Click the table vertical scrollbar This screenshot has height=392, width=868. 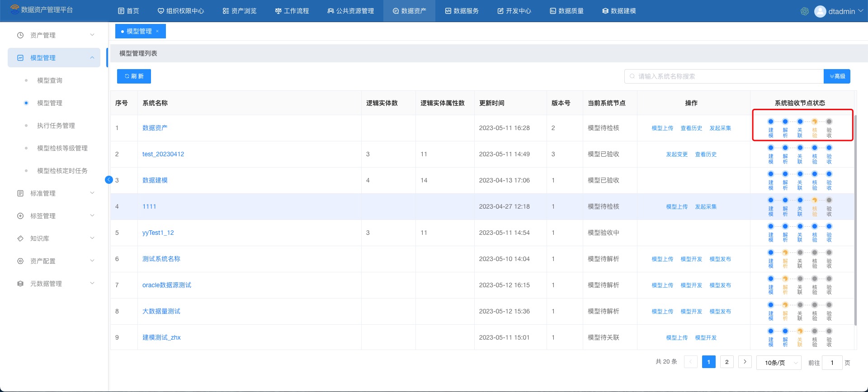[x=855, y=220]
